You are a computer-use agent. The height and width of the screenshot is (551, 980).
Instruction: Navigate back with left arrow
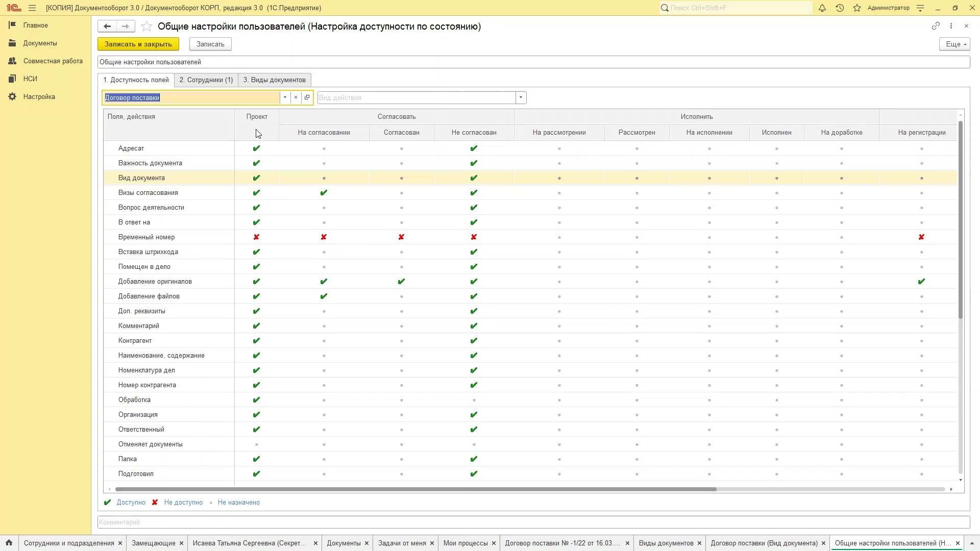point(107,27)
